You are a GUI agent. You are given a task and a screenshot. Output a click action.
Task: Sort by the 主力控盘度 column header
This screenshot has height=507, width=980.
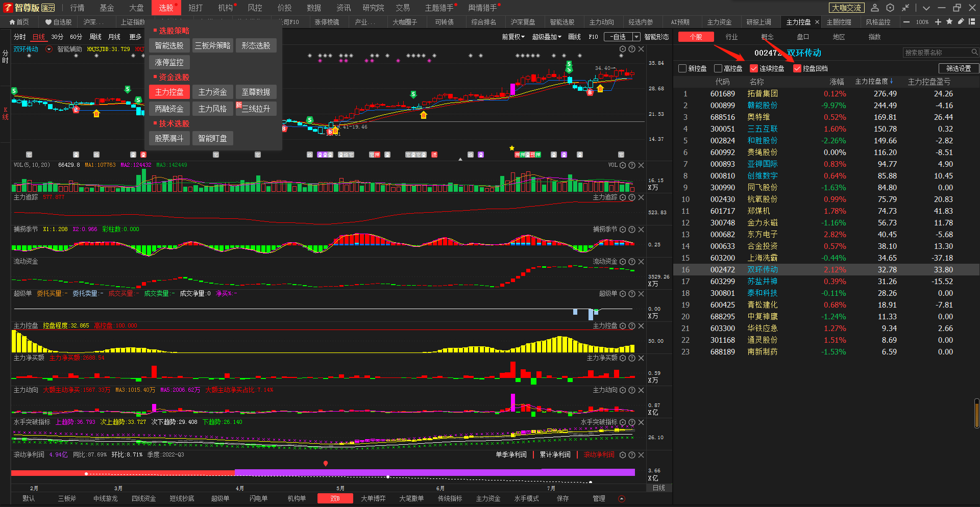[874, 82]
